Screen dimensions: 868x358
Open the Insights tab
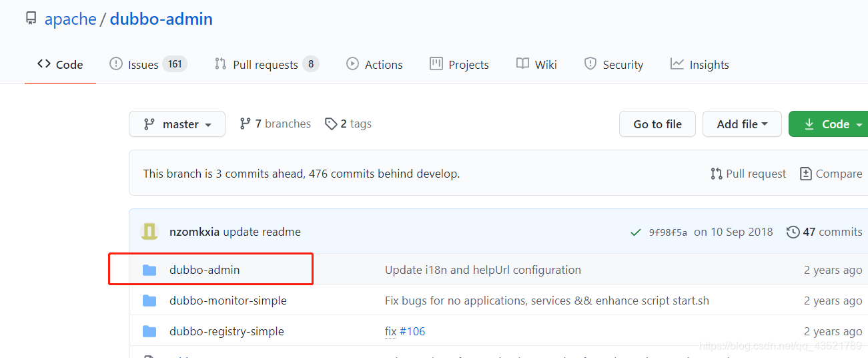(699, 65)
